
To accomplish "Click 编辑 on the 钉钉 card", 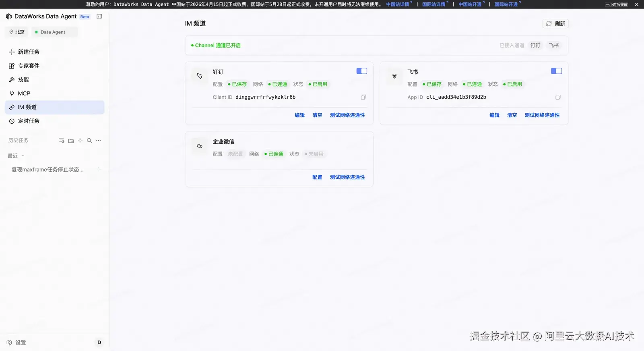I will (x=300, y=115).
